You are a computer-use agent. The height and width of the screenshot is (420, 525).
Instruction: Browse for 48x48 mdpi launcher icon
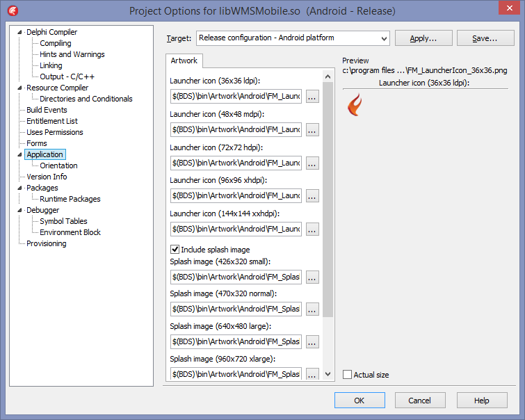pyautogui.click(x=312, y=130)
